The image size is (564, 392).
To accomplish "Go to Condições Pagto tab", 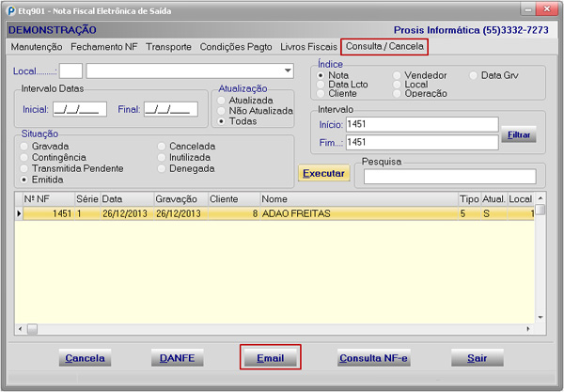I will [x=236, y=47].
